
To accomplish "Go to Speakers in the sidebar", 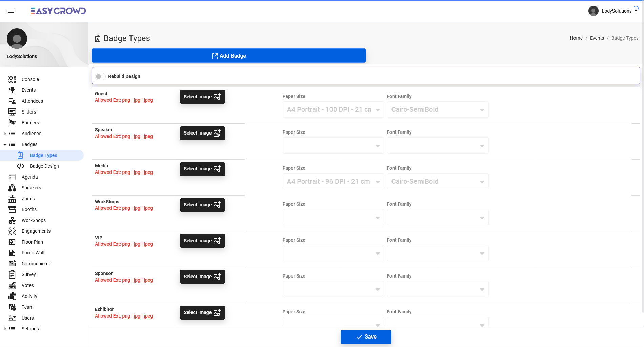I will (31, 188).
